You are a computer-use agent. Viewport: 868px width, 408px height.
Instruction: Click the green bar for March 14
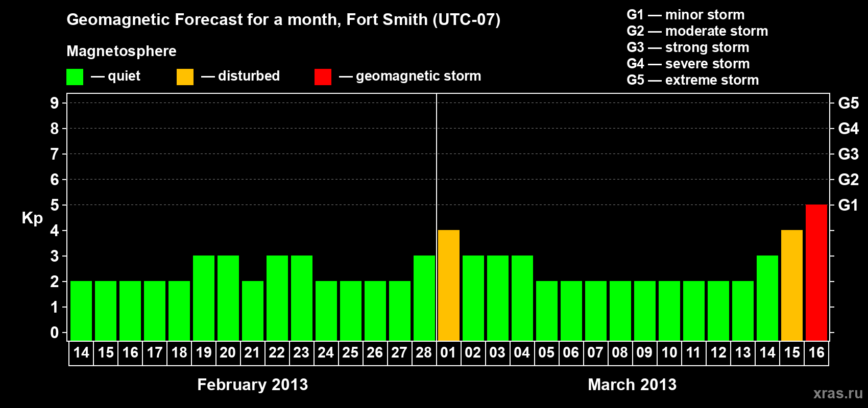pos(767,298)
